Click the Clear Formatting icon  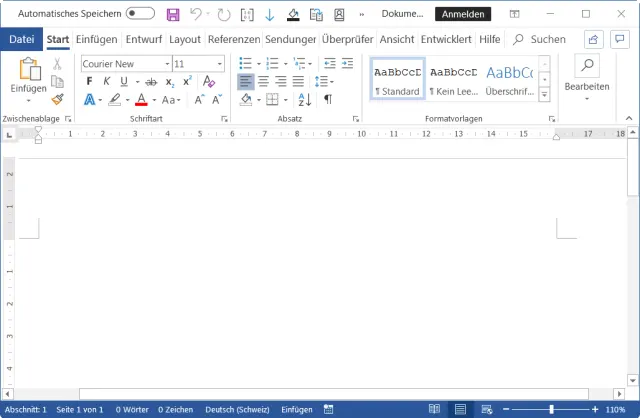pyautogui.click(x=209, y=81)
